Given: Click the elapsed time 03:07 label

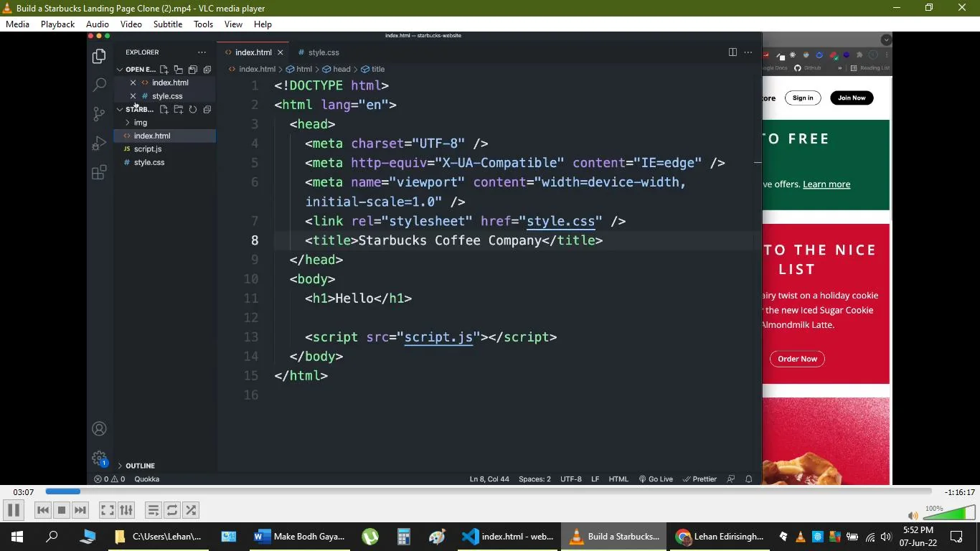Looking at the screenshot, I should 24,492.
